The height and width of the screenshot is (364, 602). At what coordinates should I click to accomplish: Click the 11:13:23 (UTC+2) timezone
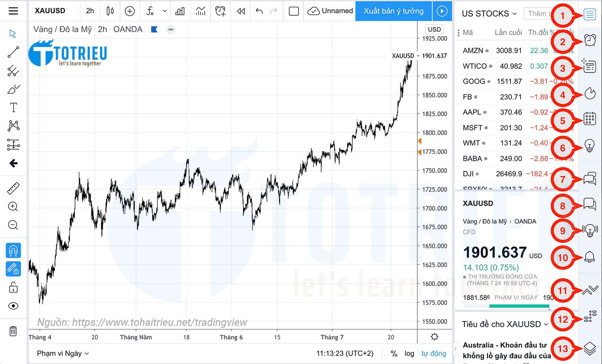pyautogui.click(x=345, y=354)
